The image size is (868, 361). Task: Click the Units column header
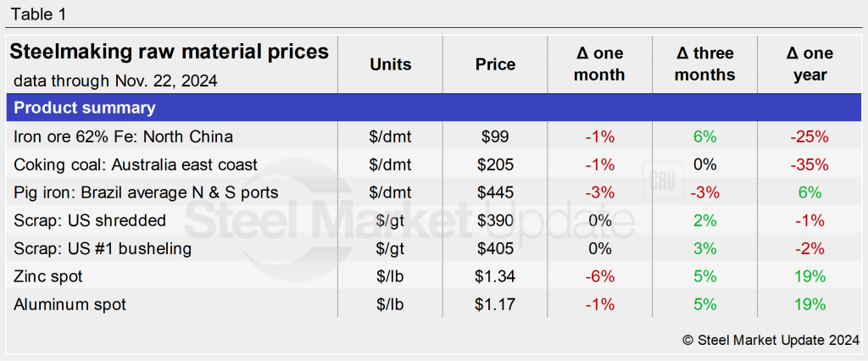click(x=391, y=64)
